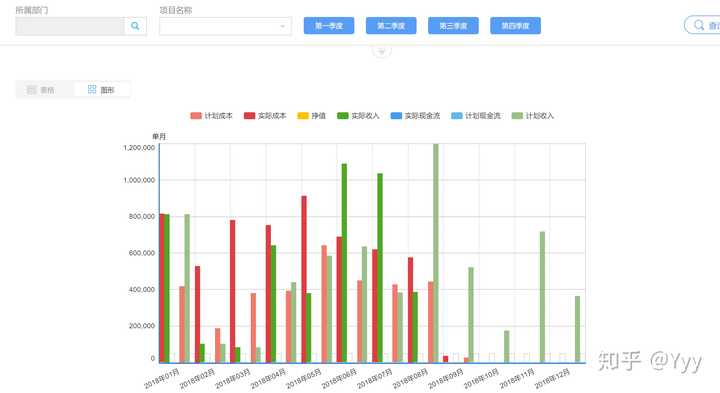Click the 2018年08月 axis label
Viewport: 720px width, 393px height.
click(x=410, y=379)
